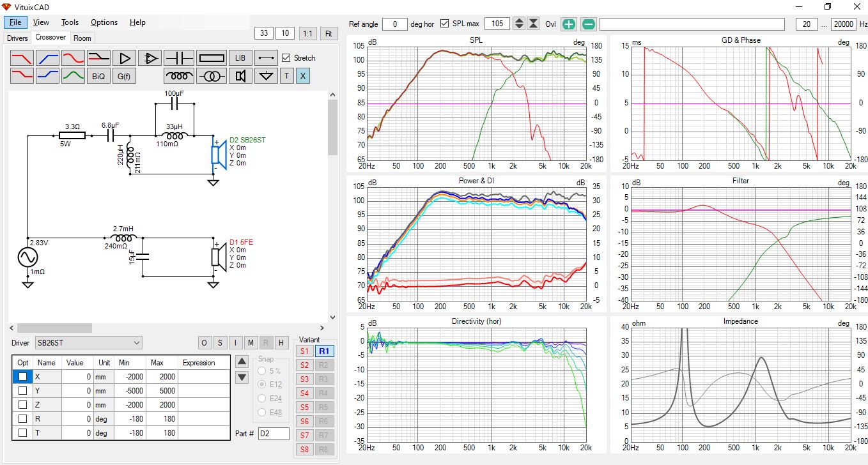This screenshot has height=465, width=868.
Task: Click the green plus overlay button
Action: pos(568,24)
